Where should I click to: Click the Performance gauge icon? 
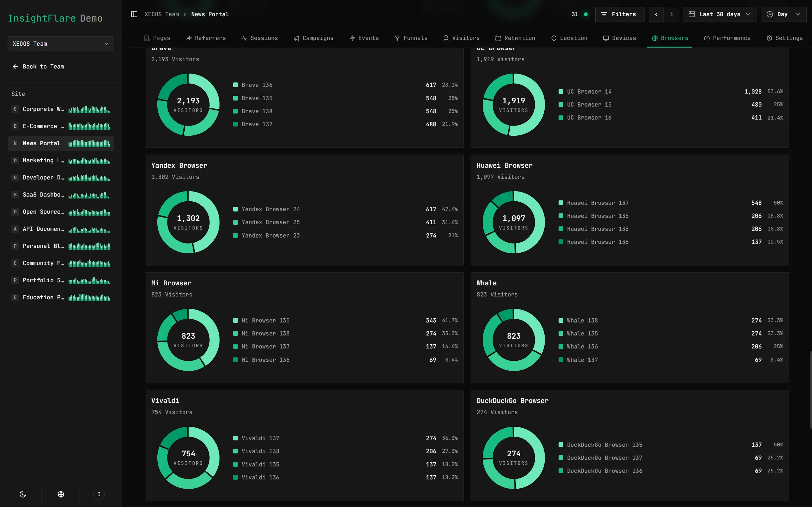(x=707, y=38)
